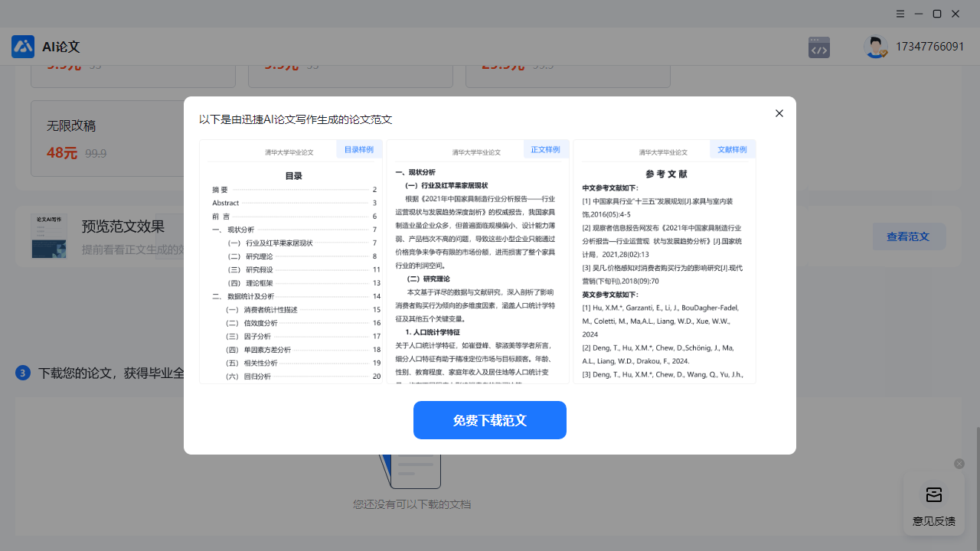
Task: Open the 意见反馈 feedback panel
Action: click(x=933, y=503)
